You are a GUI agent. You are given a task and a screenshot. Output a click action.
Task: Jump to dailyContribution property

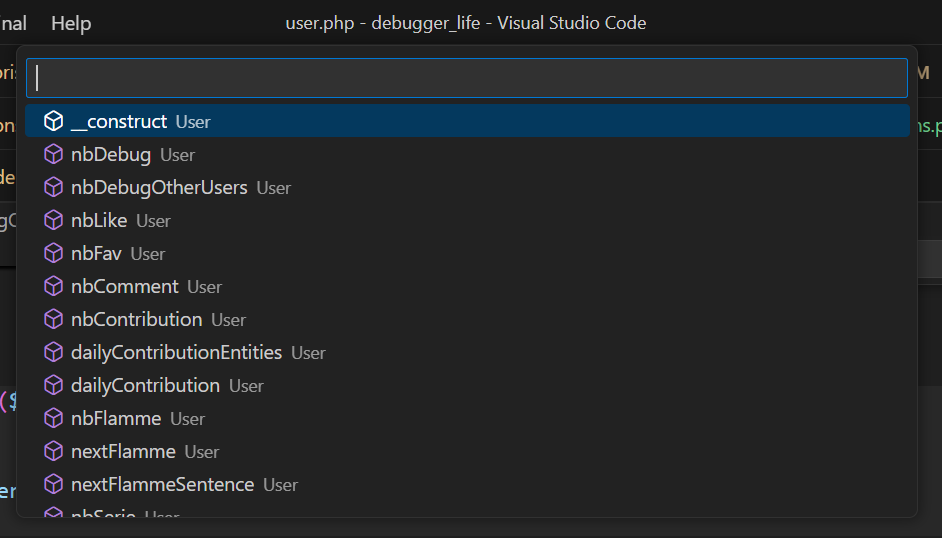(467, 385)
